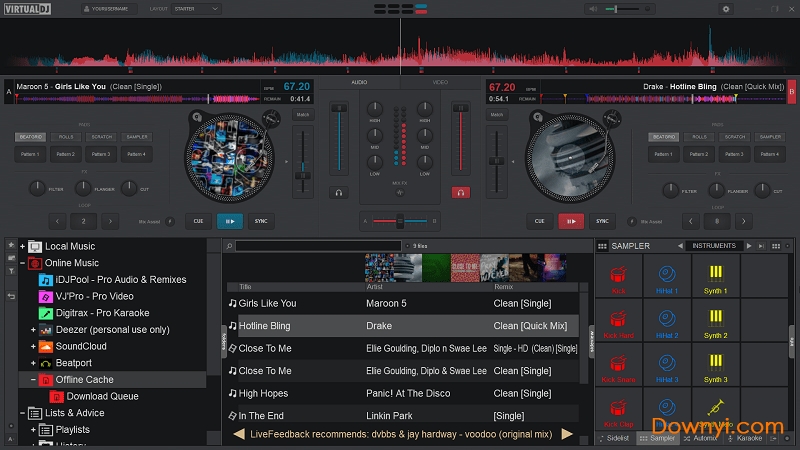Enable SYNC on deck B
Screen dimensions: 800x450
(603, 221)
